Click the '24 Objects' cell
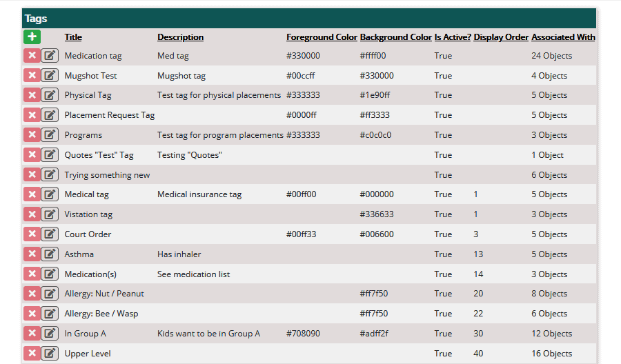This screenshot has width=621, height=364. pos(552,56)
